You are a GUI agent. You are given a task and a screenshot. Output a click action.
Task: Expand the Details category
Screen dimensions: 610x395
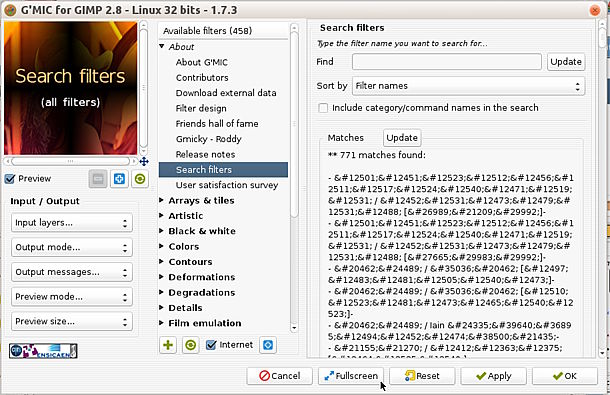(161, 307)
